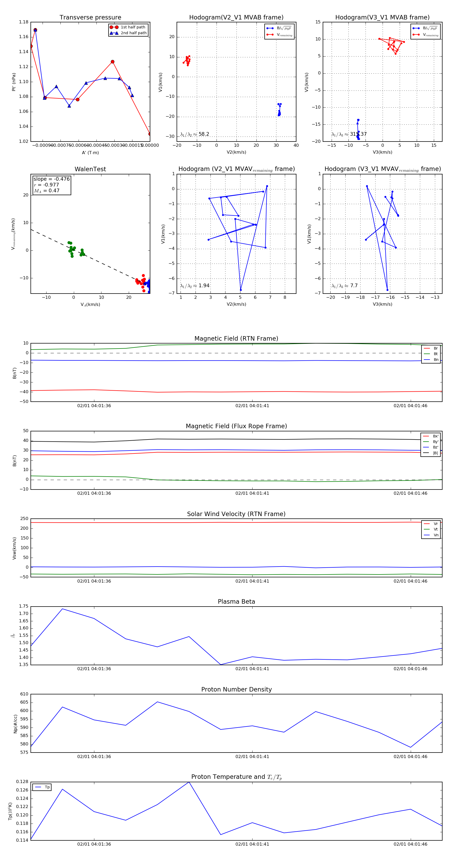Select '2nd half path' legend entry

(128, 33)
